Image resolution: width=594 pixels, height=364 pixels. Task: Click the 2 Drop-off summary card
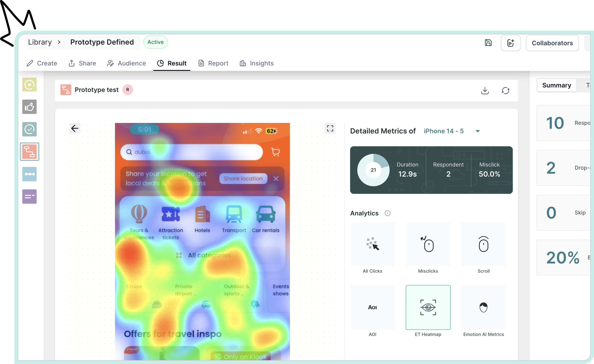[x=564, y=168]
